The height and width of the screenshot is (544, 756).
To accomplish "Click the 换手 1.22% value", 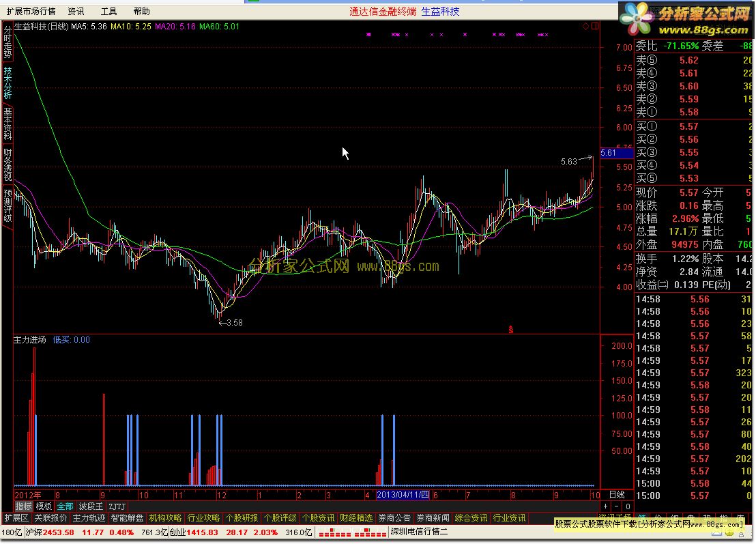I will coord(686,259).
